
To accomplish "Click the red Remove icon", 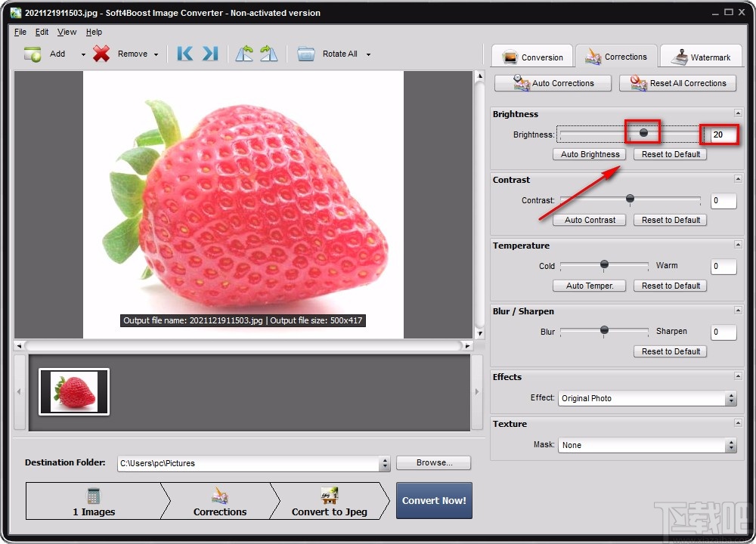I will tap(101, 54).
